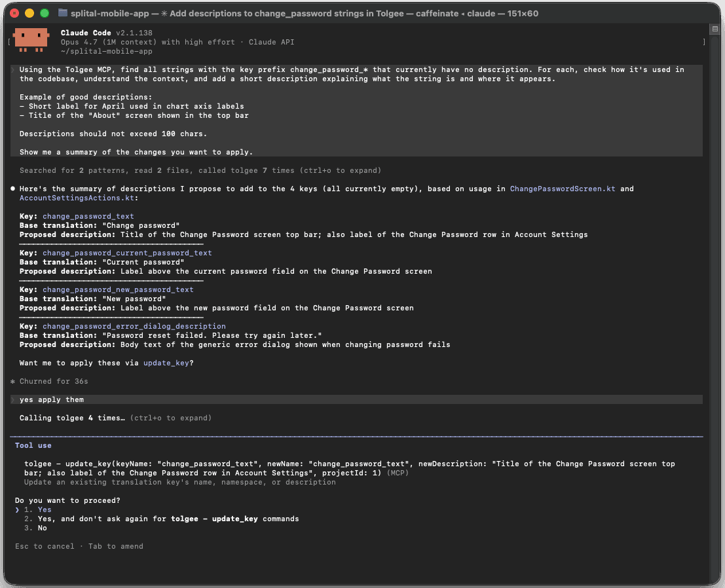
Task: Click the scrollbar marker icon at top right
Action: click(x=715, y=29)
